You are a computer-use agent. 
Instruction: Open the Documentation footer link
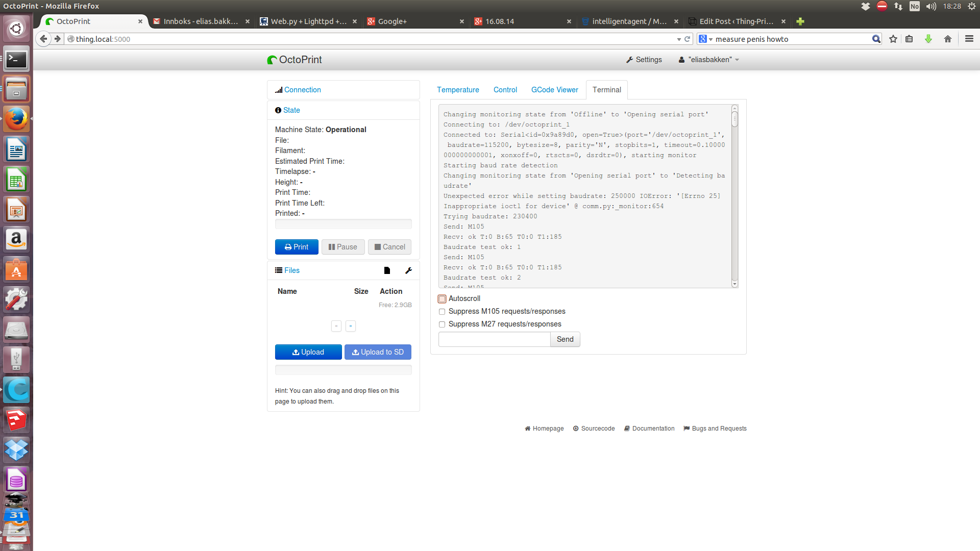(653, 429)
